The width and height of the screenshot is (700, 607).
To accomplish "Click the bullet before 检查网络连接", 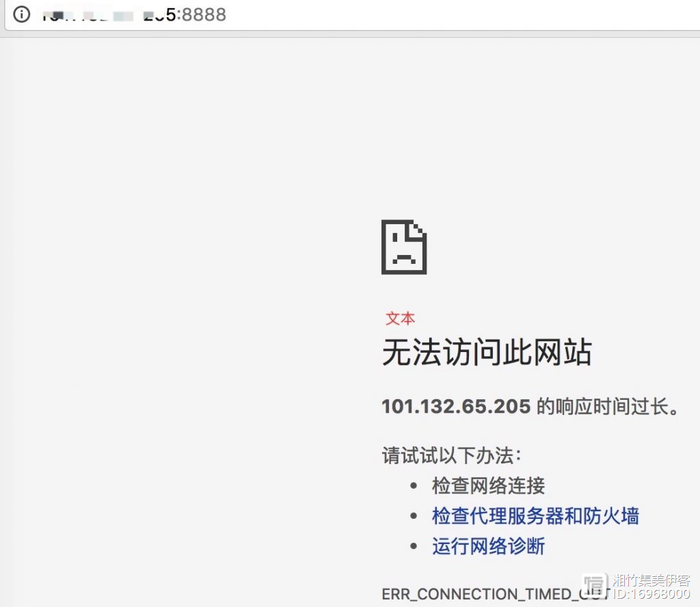I will click(x=414, y=486).
